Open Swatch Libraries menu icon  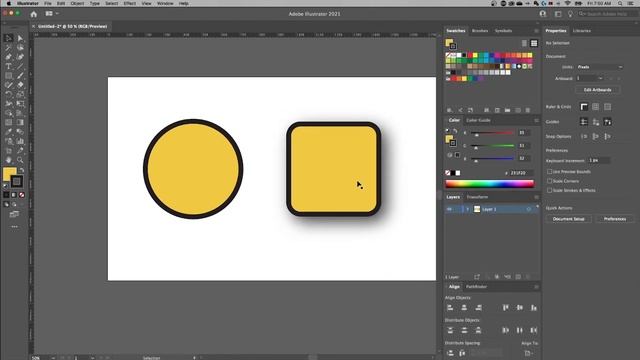(x=449, y=110)
